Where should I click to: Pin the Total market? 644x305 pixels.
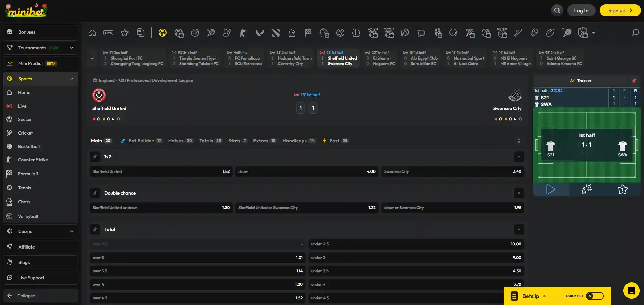[x=95, y=229]
